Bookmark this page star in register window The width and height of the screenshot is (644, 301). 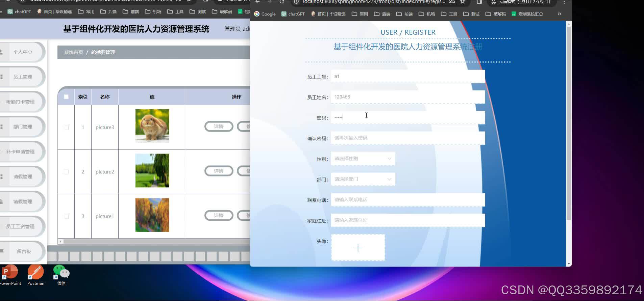(463, 2)
